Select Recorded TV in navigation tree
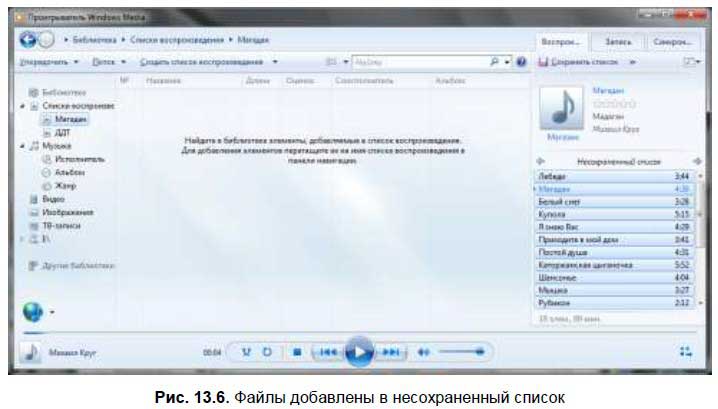 point(61,225)
